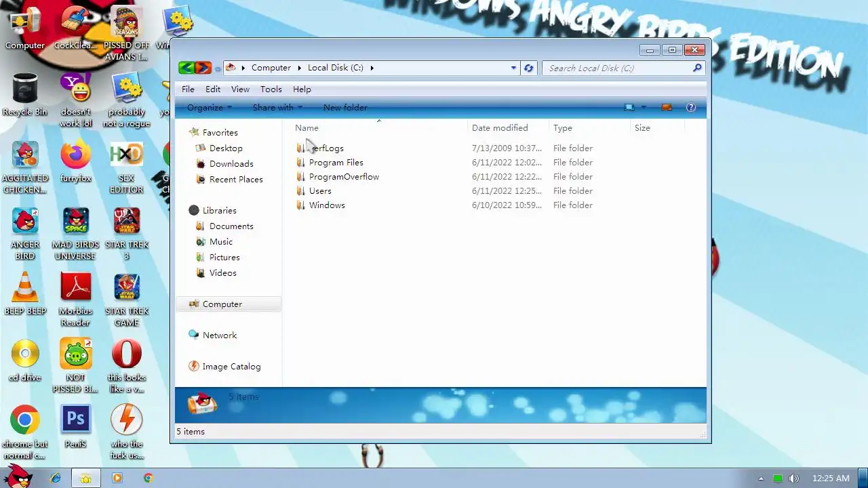
Task: Open the Tools menu
Action: pyautogui.click(x=271, y=89)
